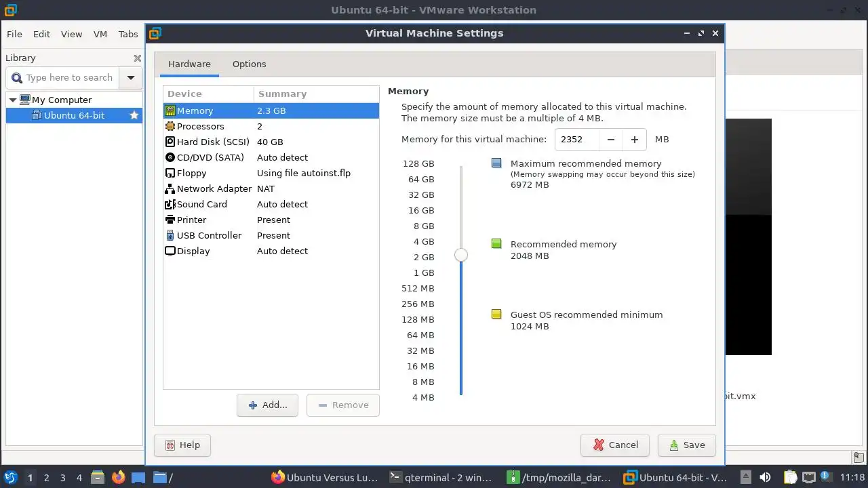This screenshot has width=868, height=488.
Task: Click the memory slider handle
Action: pos(461,255)
